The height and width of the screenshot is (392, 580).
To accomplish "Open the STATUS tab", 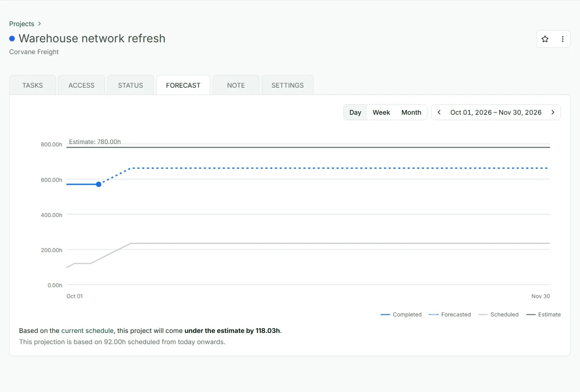I will 130,85.
